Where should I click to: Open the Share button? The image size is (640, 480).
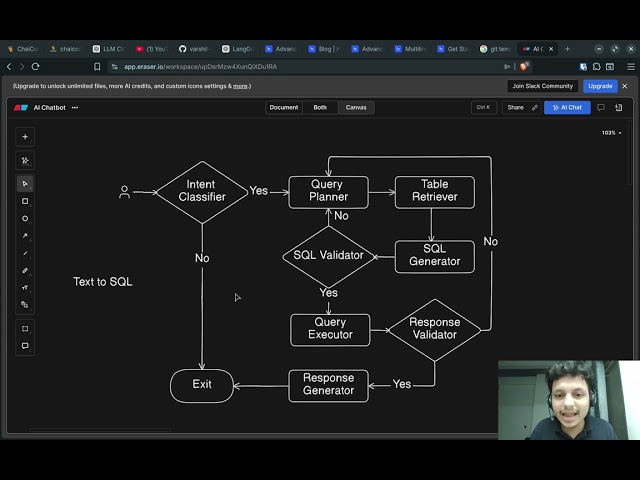click(x=516, y=107)
